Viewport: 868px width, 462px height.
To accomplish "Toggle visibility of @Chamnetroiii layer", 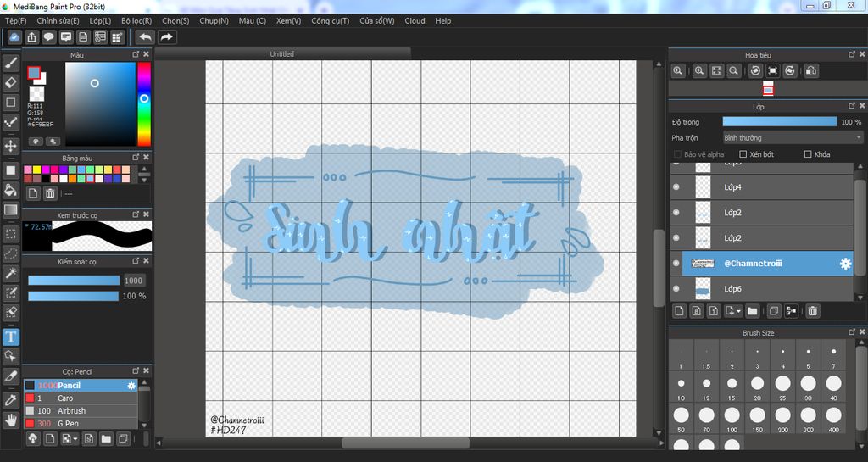I will tap(676, 264).
